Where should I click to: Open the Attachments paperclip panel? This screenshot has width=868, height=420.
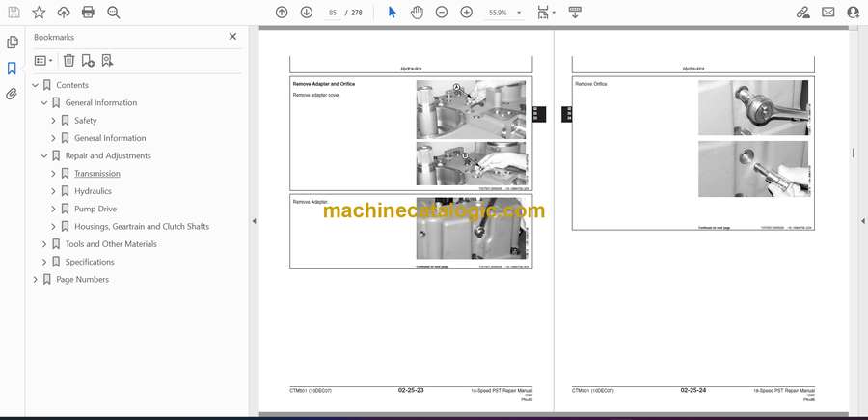[12, 94]
